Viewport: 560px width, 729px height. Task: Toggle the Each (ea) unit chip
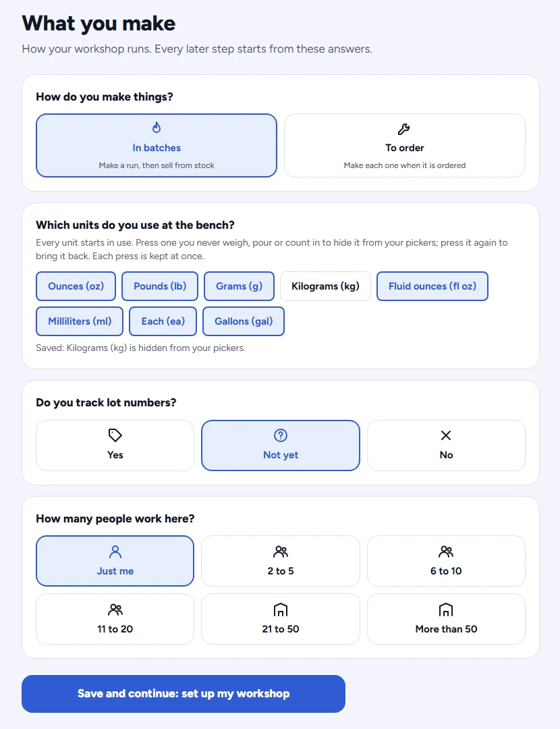point(163,321)
